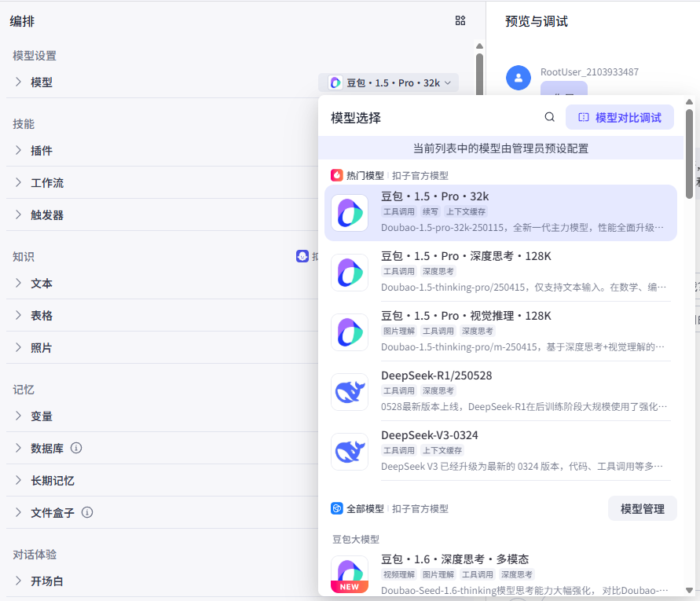700x601 pixels.
Task: Expand the 数据库 section
Action: coord(18,448)
